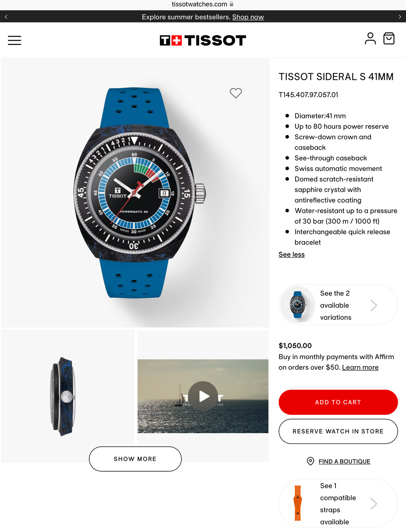Screen dimensions: 406x532
Task: Follow the Shop now banner link
Action: pos(248,17)
